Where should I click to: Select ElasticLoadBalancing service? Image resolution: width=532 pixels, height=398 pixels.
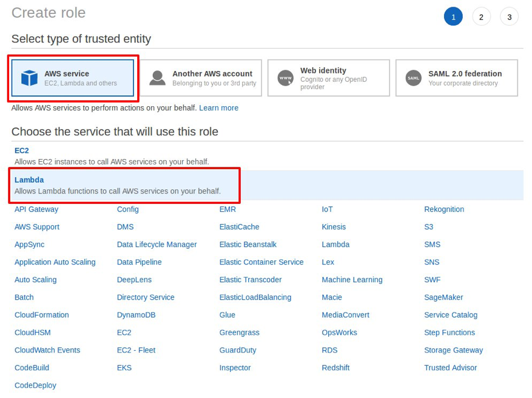click(255, 297)
